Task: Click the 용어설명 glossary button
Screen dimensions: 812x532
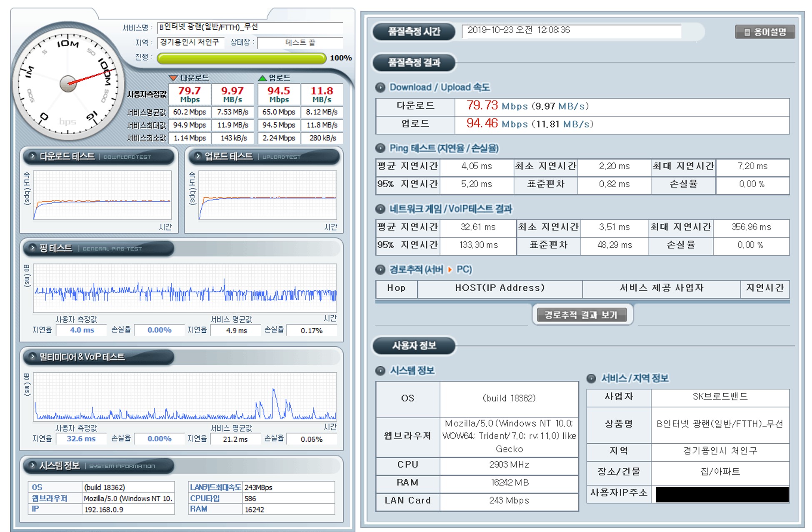Action: coord(765,32)
